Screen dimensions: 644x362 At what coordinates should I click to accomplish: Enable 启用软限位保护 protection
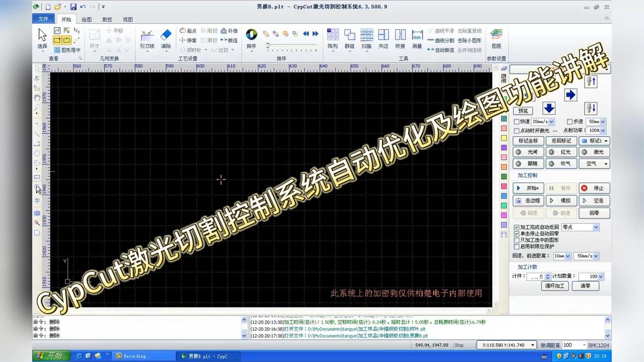pos(517,246)
